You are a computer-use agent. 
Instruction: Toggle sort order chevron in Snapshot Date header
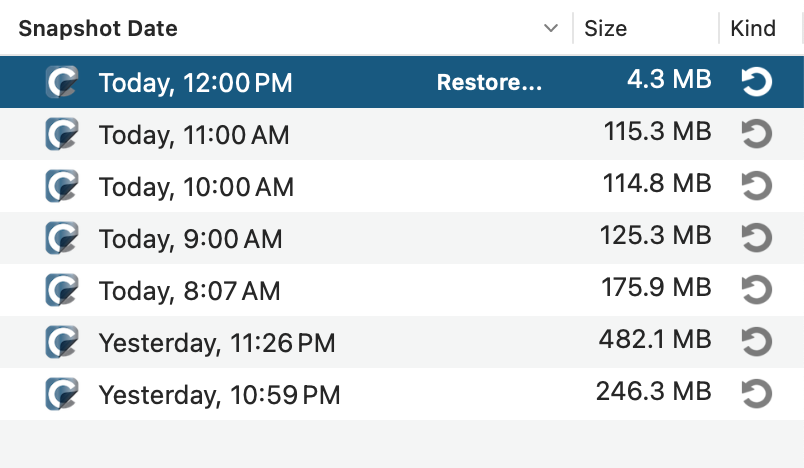[550, 28]
